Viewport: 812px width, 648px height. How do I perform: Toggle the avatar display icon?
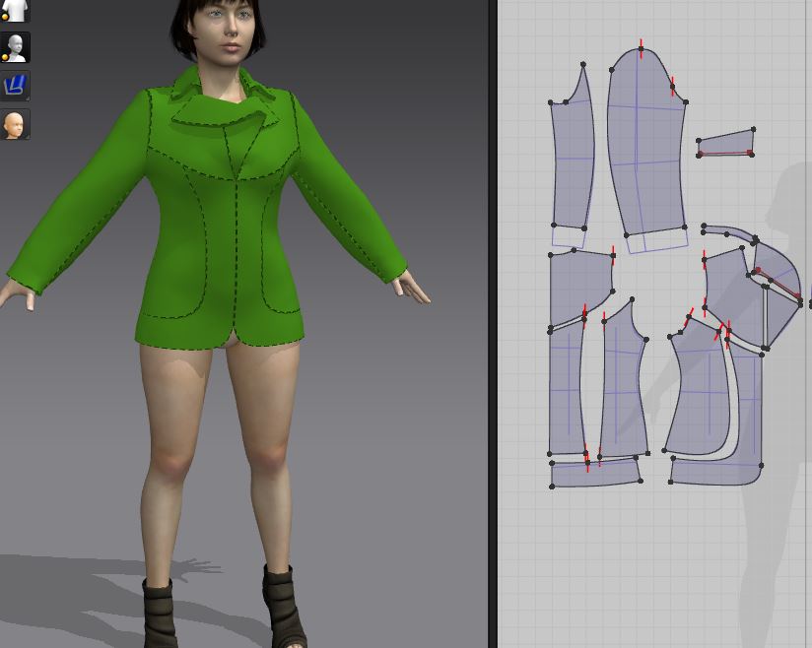click(15, 47)
